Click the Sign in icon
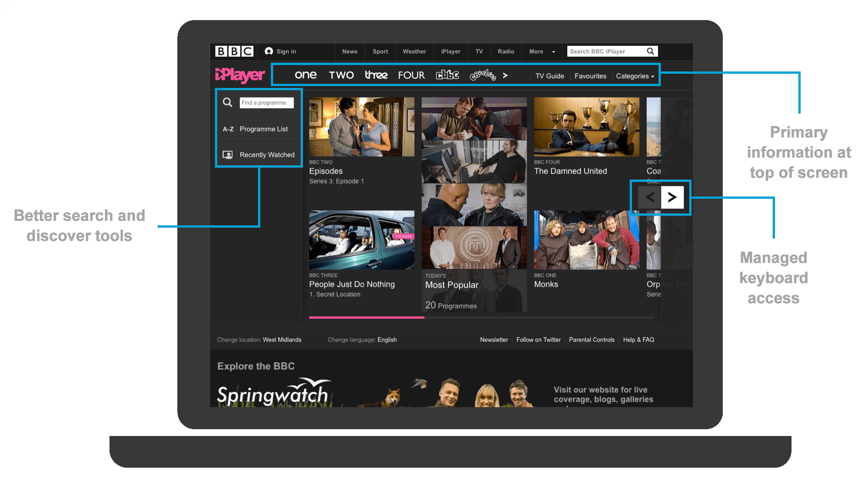 pos(269,51)
